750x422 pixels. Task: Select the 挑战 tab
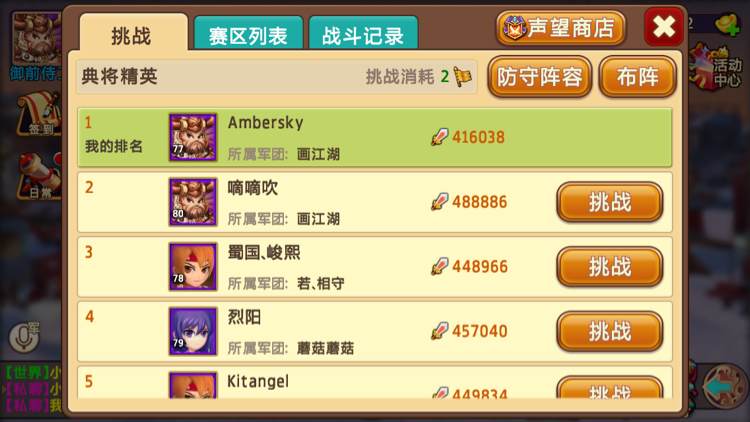(133, 33)
